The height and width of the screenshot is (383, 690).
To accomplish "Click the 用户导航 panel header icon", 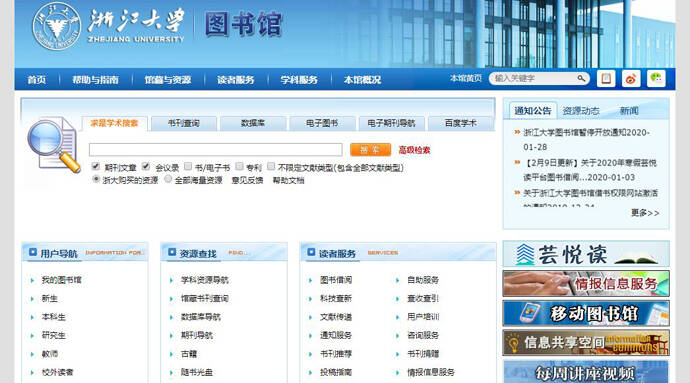I will point(33,252).
